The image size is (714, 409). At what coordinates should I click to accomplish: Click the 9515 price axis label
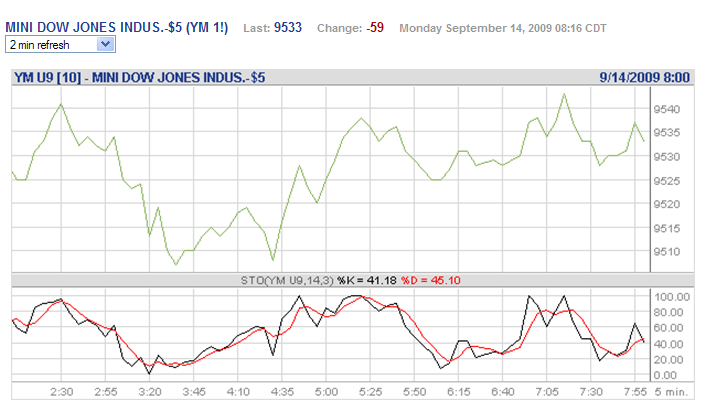point(667,228)
